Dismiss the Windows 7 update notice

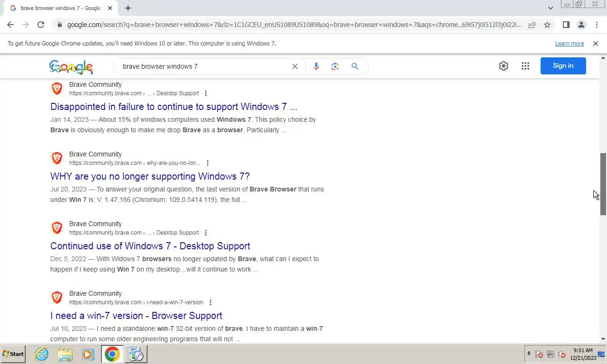pyautogui.click(x=596, y=44)
